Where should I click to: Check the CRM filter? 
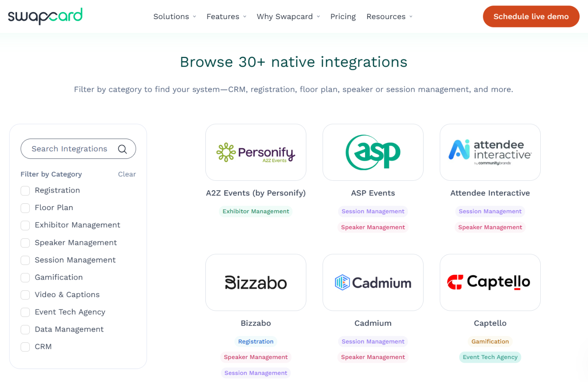pyautogui.click(x=25, y=347)
